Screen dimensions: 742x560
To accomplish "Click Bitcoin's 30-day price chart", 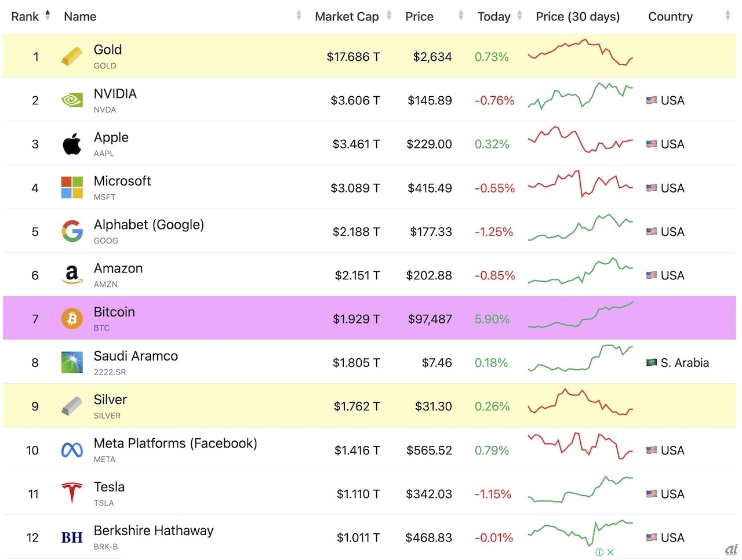I will pos(580,315).
